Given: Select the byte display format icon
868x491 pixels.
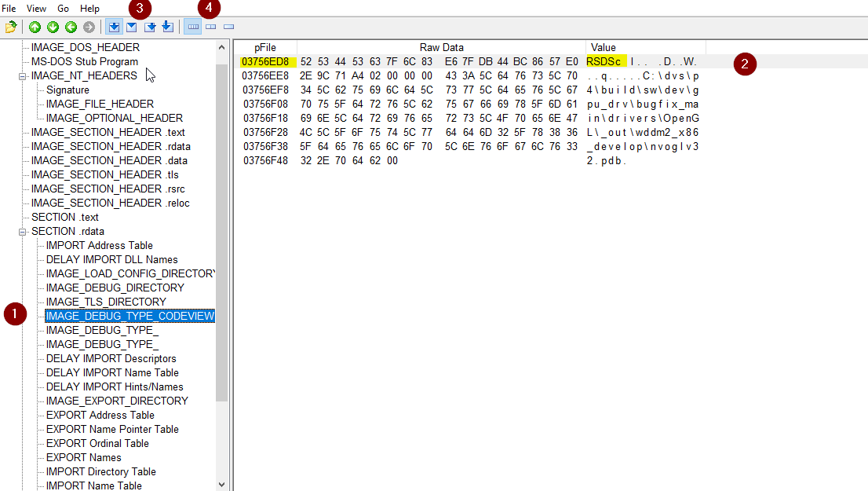Looking at the screenshot, I should (x=192, y=26).
